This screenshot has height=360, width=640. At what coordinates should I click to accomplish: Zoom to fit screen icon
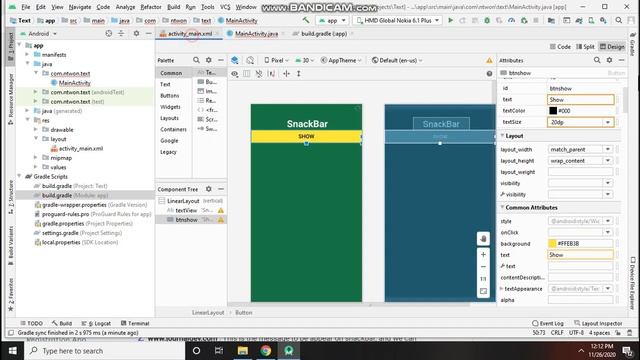coord(483,291)
